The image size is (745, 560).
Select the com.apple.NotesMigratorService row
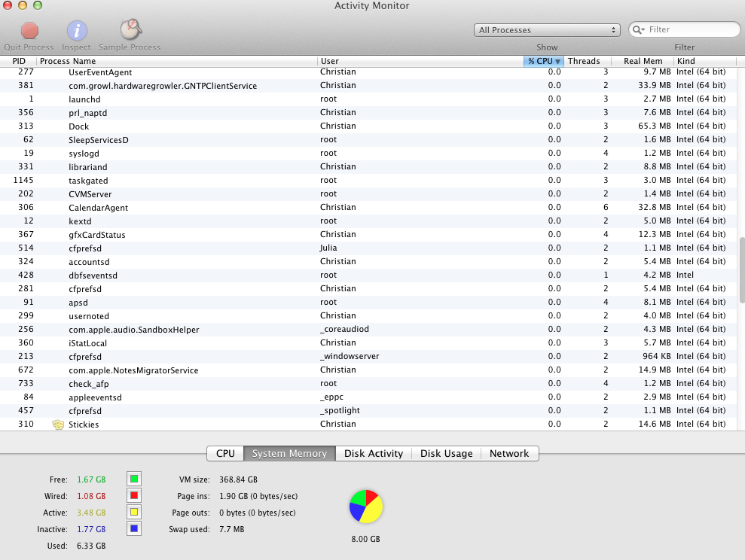point(368,370)
